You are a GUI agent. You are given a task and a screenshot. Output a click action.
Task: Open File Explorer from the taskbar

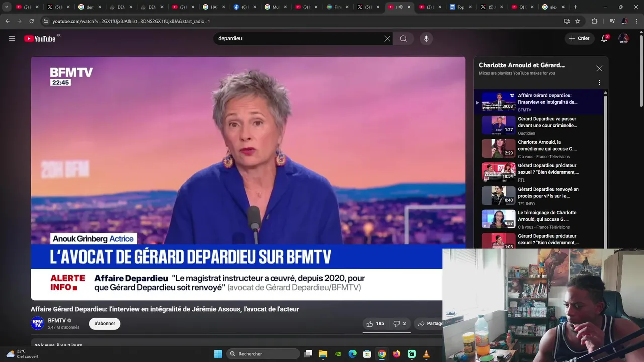[323, 354]
